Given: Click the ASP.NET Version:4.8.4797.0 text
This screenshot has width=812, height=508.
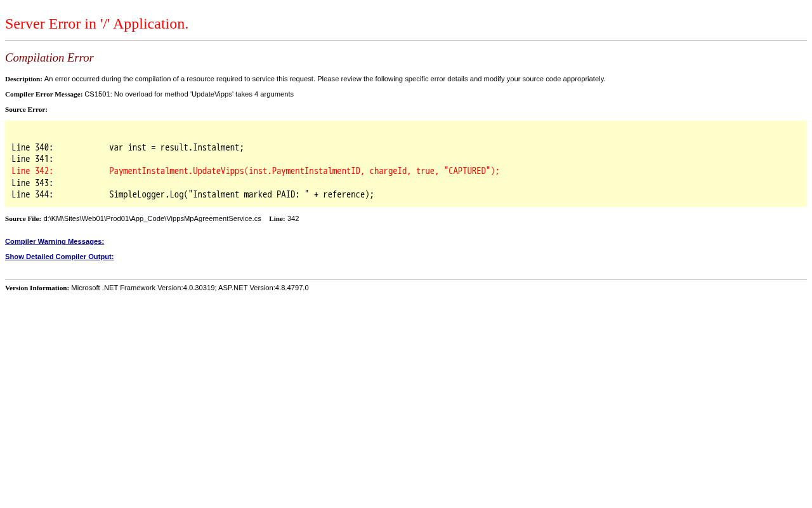Looking at the screenshot, I should pyautogui.click(x=263, y=288).
